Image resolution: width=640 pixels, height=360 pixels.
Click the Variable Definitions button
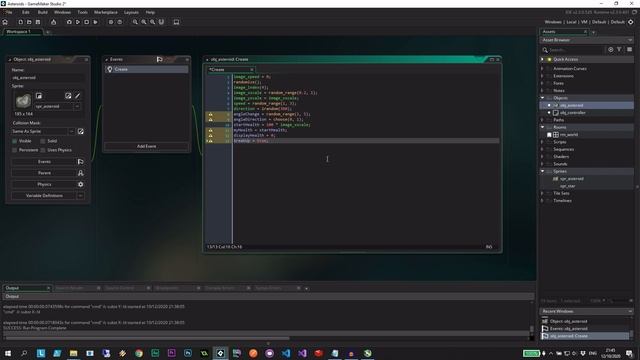[44, 196]
